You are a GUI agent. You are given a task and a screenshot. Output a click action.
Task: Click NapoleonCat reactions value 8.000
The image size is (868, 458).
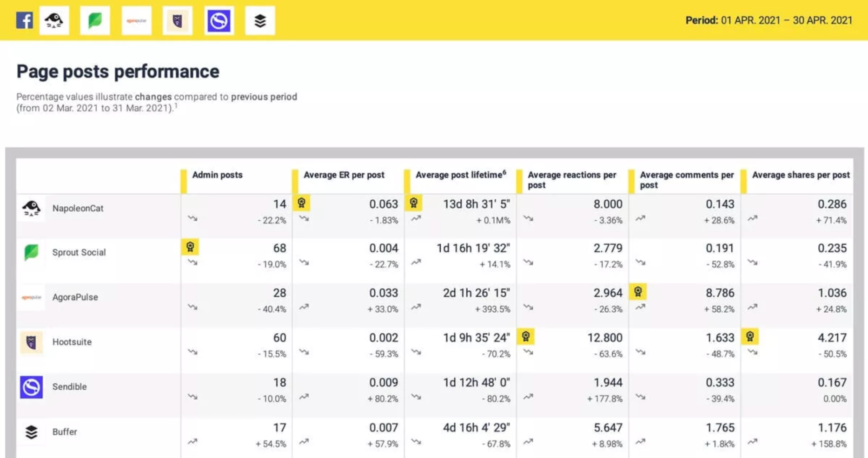(608, 204)
